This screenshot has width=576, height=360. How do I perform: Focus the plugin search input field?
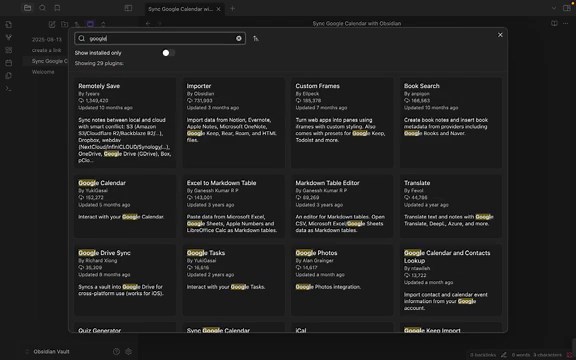[160, 38]
